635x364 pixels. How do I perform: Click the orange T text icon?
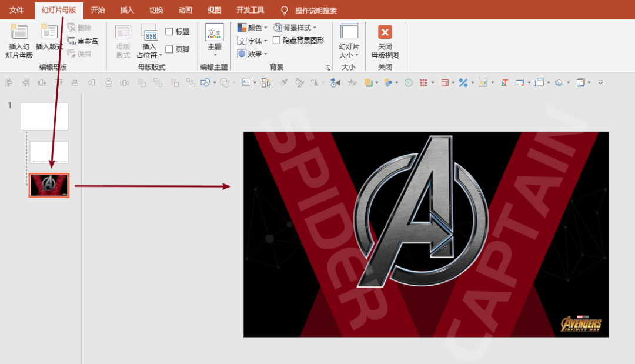[504, 82]
